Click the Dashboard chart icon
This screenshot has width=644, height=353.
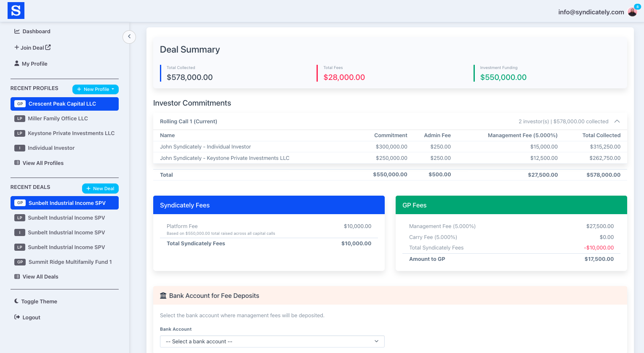pos(17,31)
